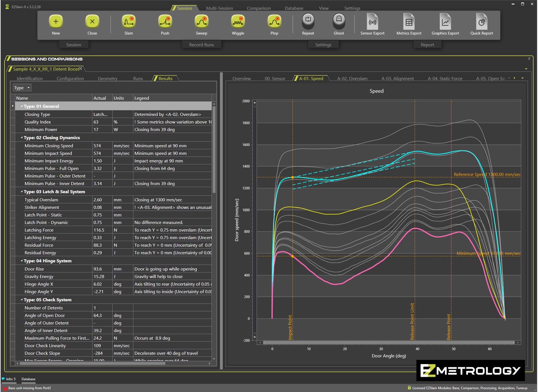Click the Plop run icon

click(x=274, y=22)
